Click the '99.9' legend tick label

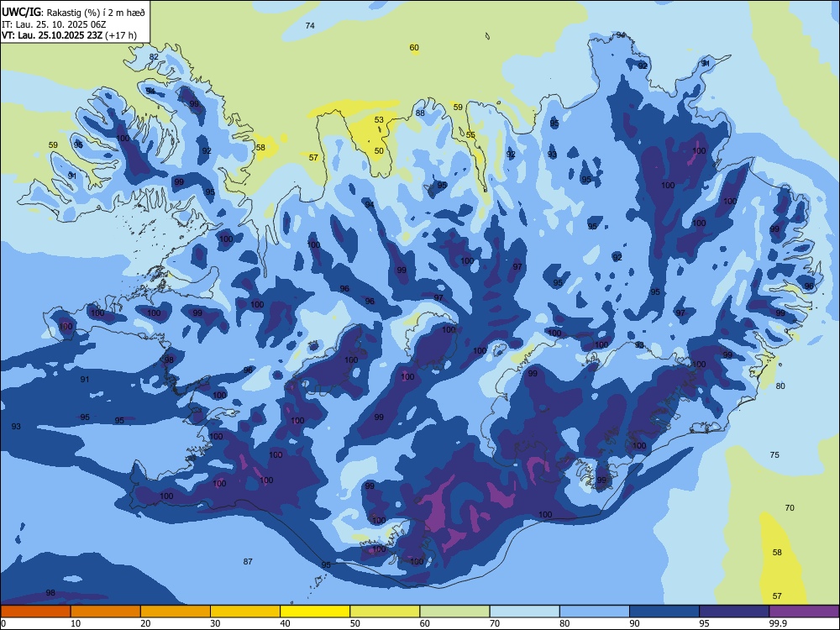[x=778, y=623]
